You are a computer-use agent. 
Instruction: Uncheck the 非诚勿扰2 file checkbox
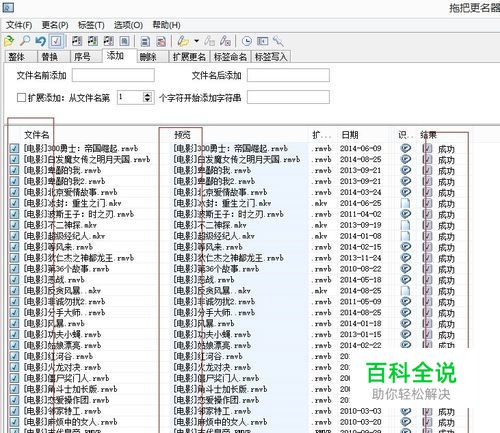(14, 302)
